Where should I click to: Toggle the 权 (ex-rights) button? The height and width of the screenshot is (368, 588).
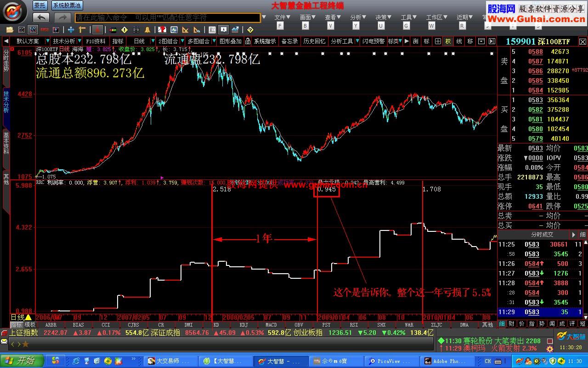[x=448, y=41]
